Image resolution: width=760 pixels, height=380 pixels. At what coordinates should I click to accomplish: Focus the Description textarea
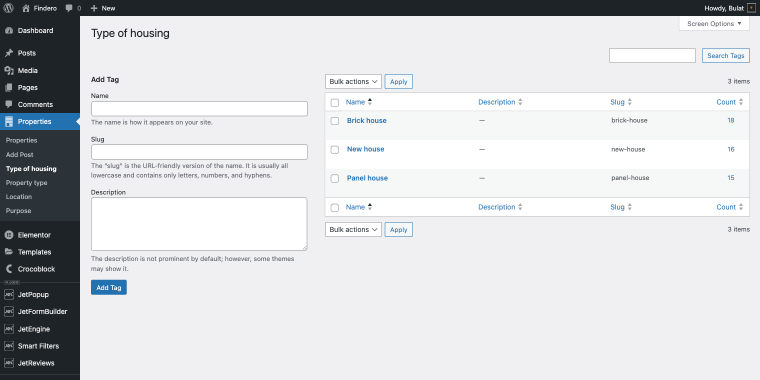tap(199, 224)
